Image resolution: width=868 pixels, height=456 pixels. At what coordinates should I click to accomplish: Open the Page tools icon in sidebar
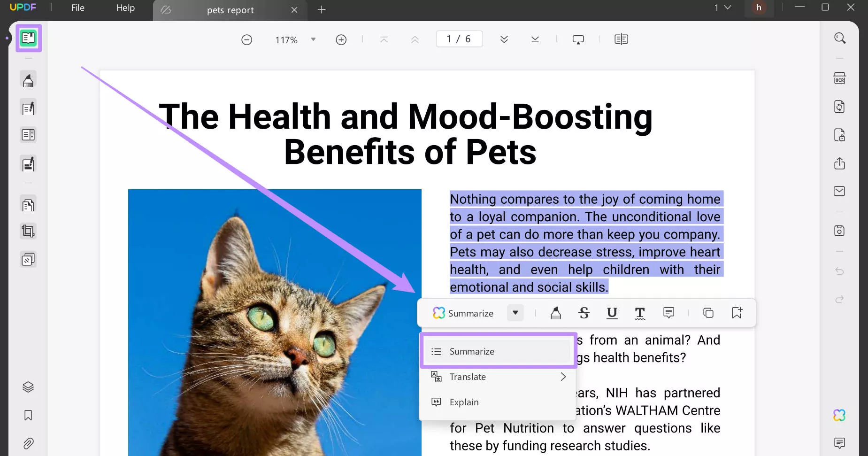[x=28, y=205]
